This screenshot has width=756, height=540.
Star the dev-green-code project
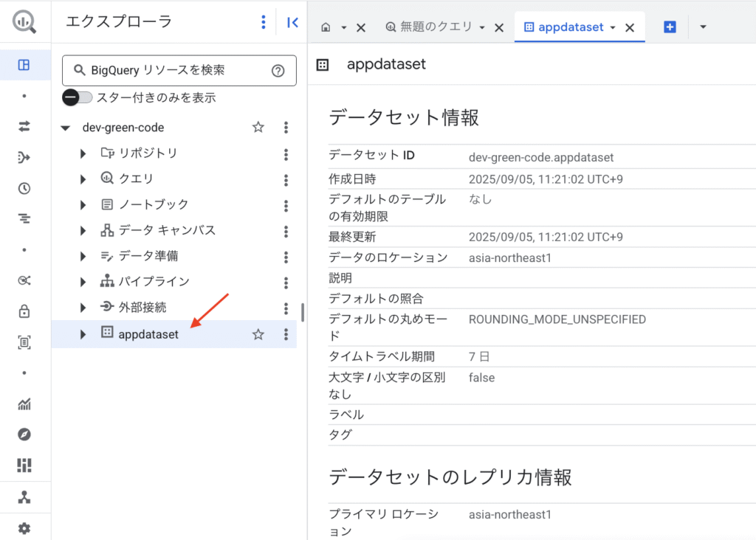[x=258, y=128]
